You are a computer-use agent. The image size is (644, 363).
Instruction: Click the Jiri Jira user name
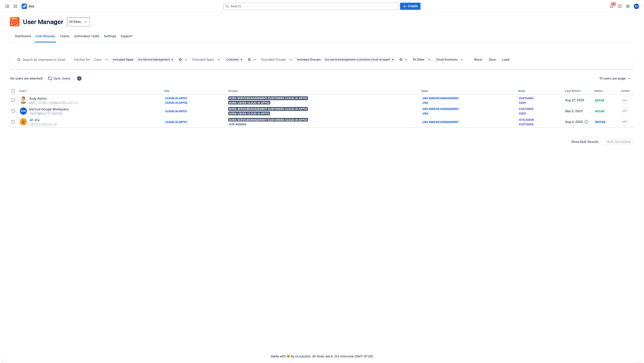tap(35, 120)
